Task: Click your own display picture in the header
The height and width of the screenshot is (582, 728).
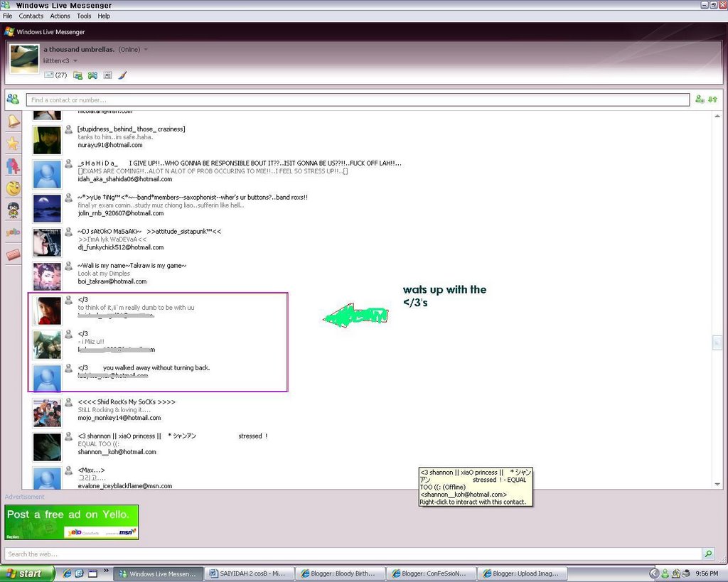Action: coord(24,58)
